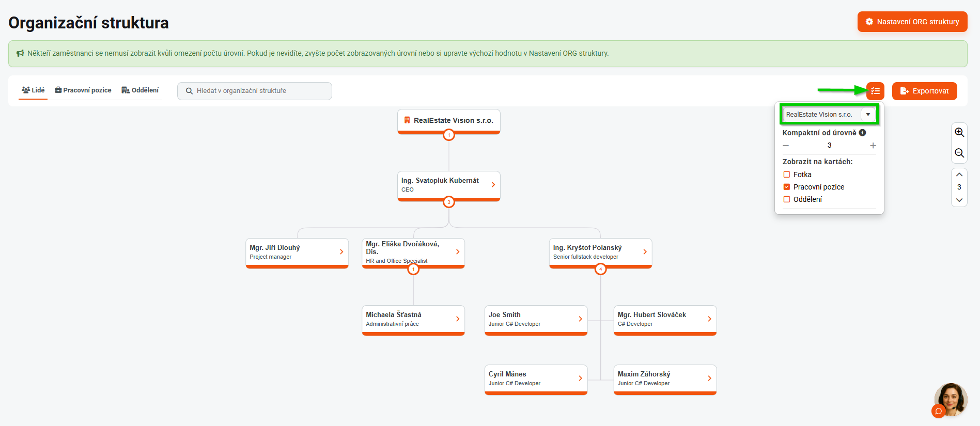Click the Exportovat button
Viewport: 980px width, 426px height.
(924, 91)
